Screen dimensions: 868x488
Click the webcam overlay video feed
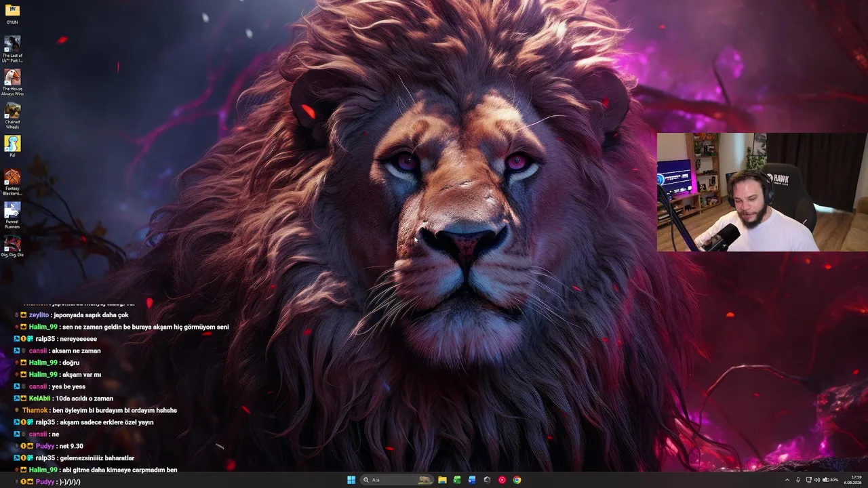pos(762,192)
